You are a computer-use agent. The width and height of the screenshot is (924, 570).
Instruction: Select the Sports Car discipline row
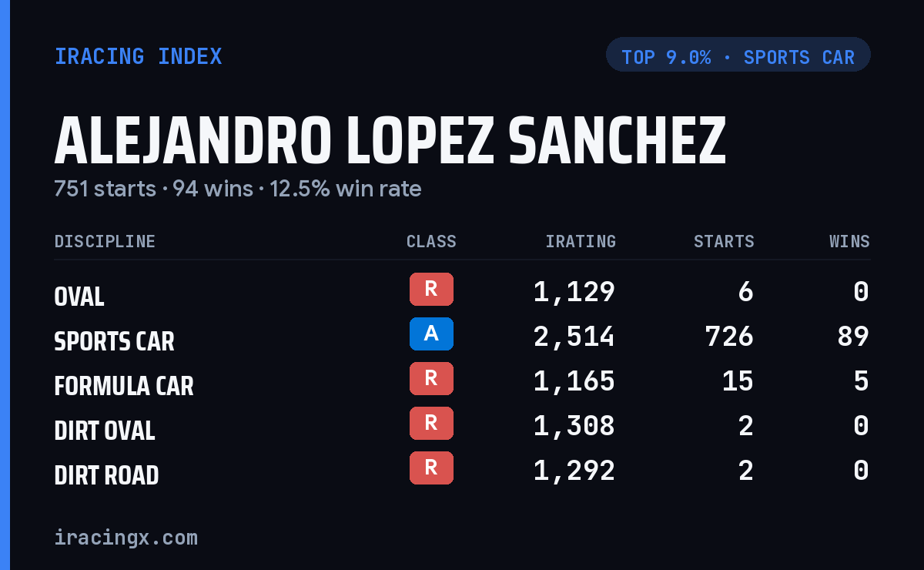(462, 337)
